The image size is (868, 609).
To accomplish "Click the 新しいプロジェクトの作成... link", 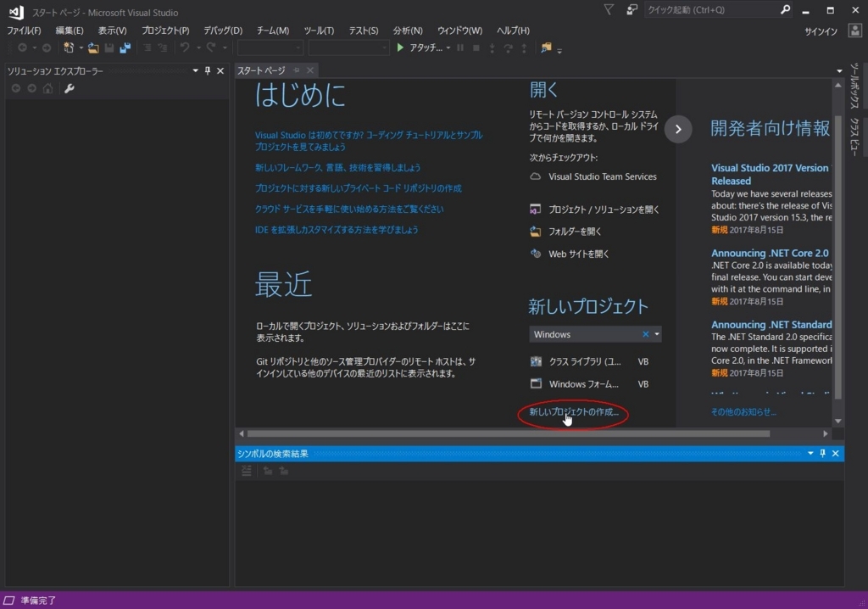I will tap(574, 411).
